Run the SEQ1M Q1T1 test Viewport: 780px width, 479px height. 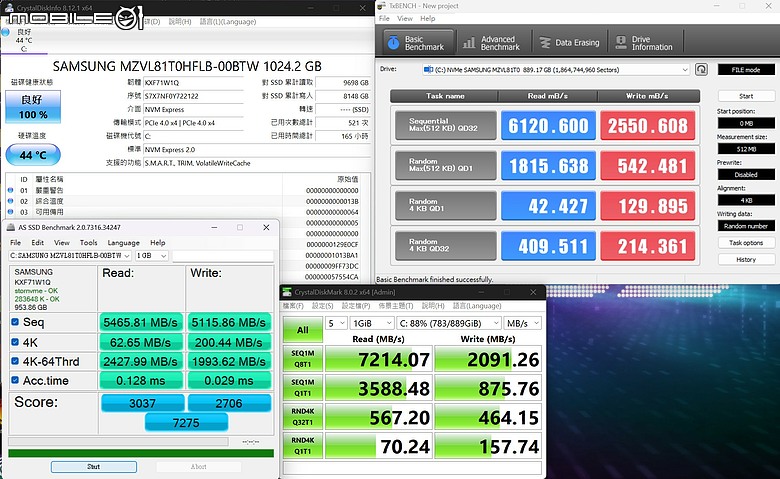coord(302,387)
